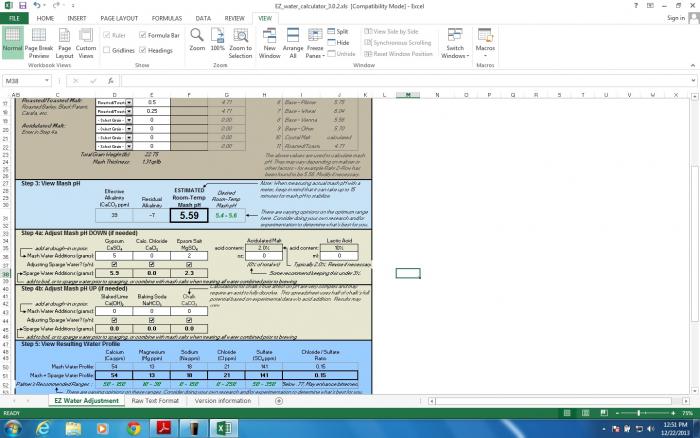Click the Windows Start button
Image resolution: width=700 pixels, height=438 pixels.
12,429
